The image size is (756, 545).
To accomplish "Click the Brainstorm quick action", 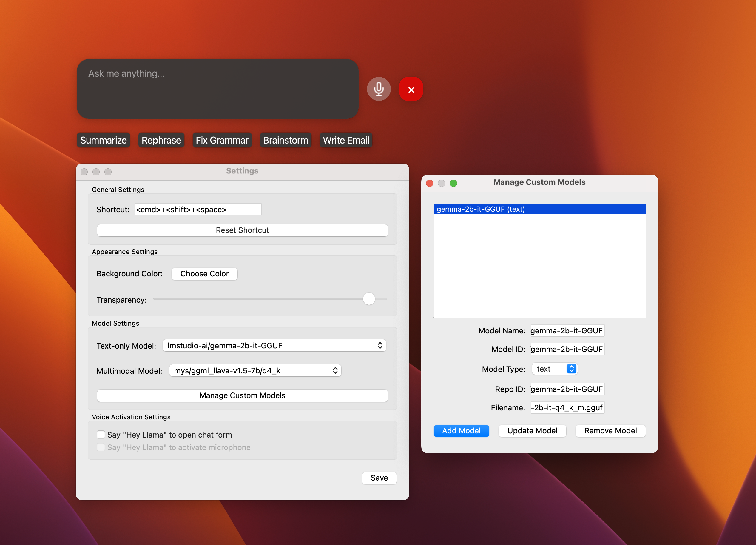I will coord(285,140).
